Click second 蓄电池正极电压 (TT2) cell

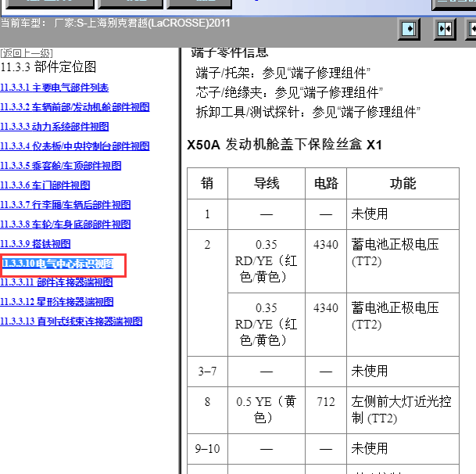pyautogui.click(x=403, y=325)
